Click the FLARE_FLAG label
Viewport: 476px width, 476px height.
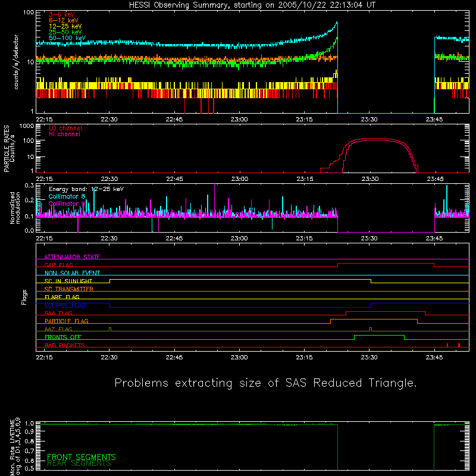[x=62, y=297]
